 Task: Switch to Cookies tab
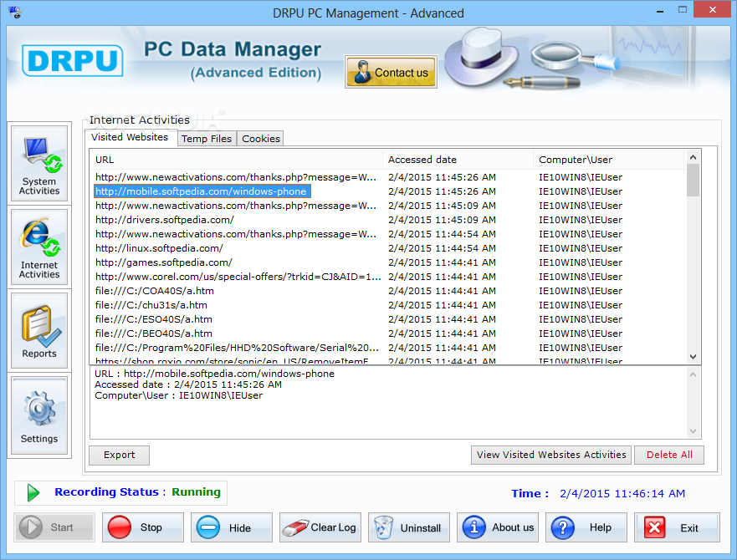(260, 139)
